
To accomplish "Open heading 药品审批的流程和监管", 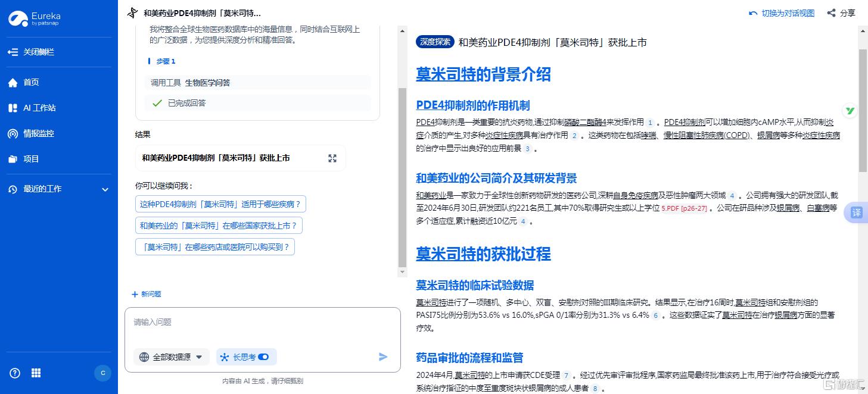I will (x=469, y=358).
